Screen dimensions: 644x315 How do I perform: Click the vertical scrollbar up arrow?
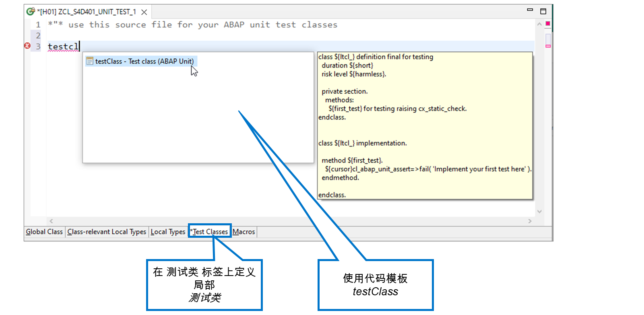(x=539, y=24)
